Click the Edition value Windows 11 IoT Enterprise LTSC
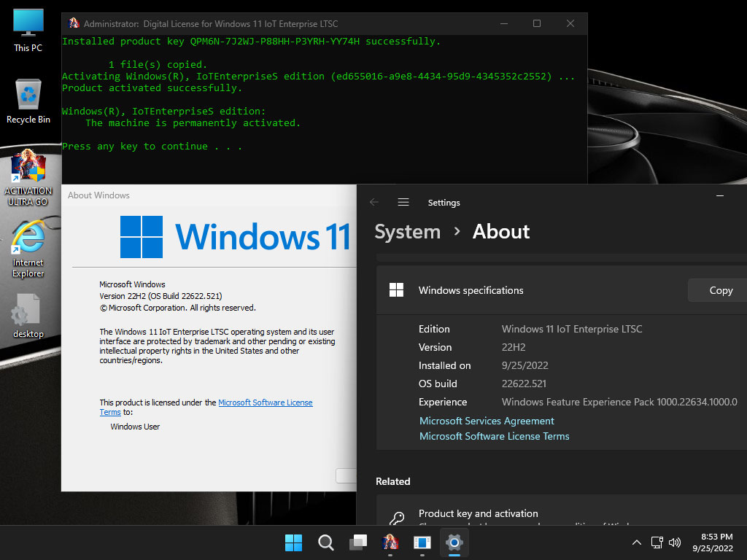The height and width of the screenshot is (560, 747). (x=572, y=329)
